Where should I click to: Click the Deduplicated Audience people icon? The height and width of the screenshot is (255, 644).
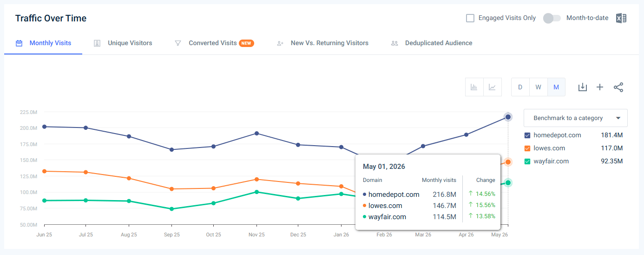coord(394,43)
